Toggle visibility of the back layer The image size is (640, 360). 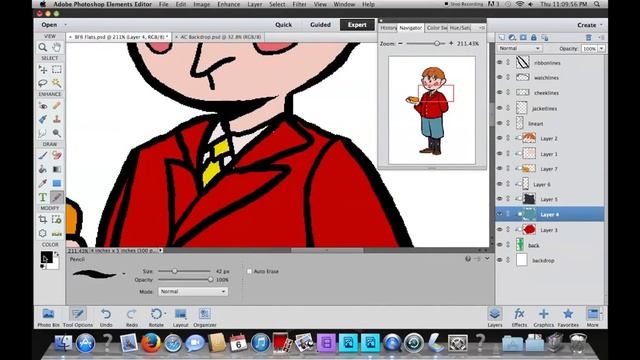(x=500, y=245)
